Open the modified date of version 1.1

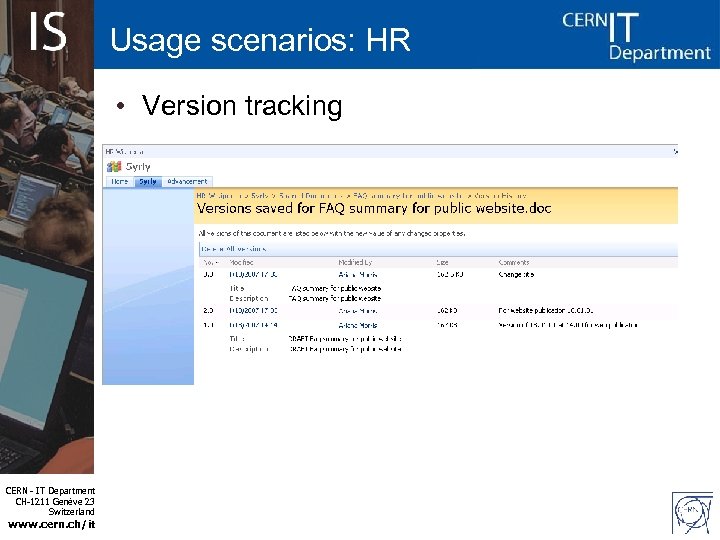coord(253,325)
